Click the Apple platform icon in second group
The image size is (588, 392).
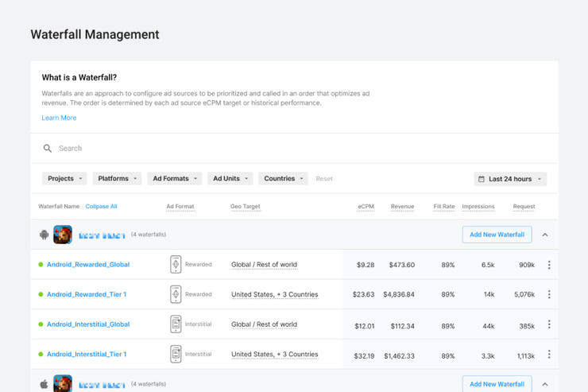click(x=44, y=384)
